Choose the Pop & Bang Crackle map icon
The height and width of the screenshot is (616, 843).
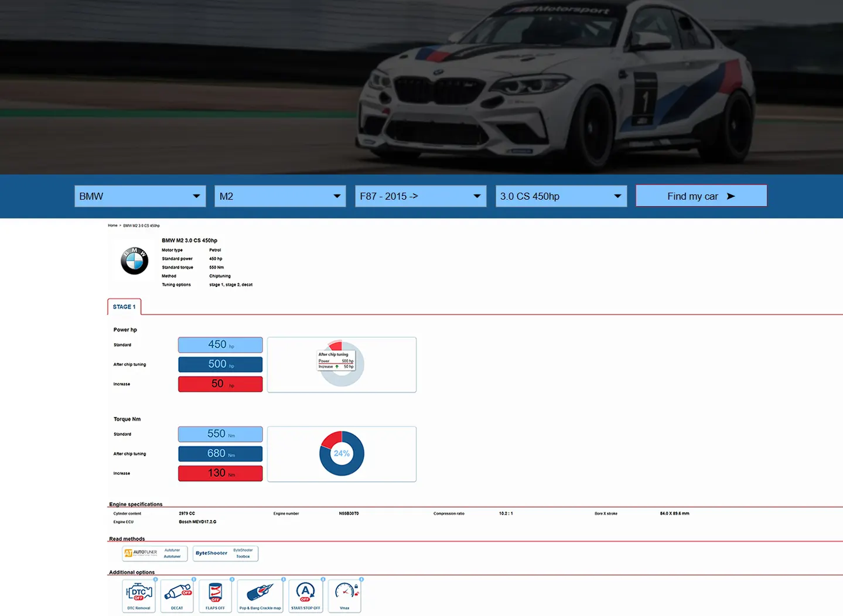point(260,593)
